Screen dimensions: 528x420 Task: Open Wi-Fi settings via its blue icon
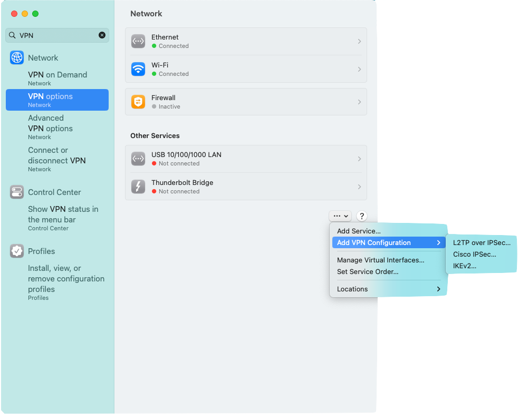pyautogui.click(x=138, y=69)
